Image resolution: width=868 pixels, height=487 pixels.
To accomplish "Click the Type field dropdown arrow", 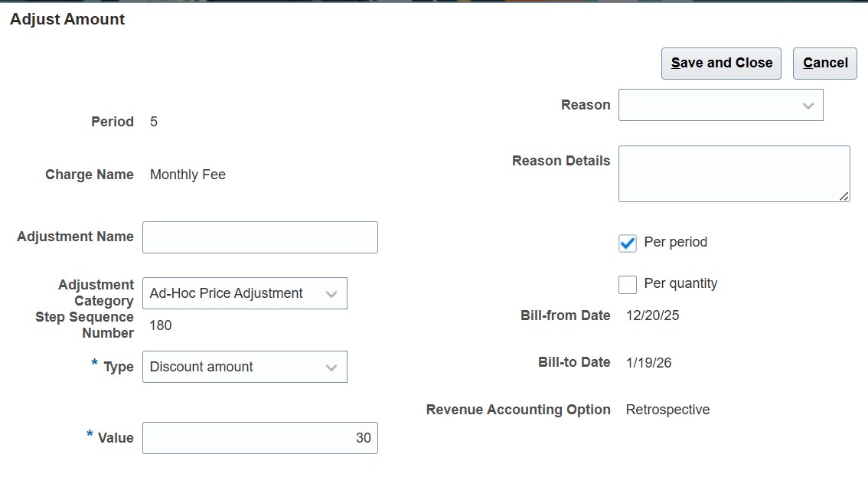I will [x=332, y=367].
